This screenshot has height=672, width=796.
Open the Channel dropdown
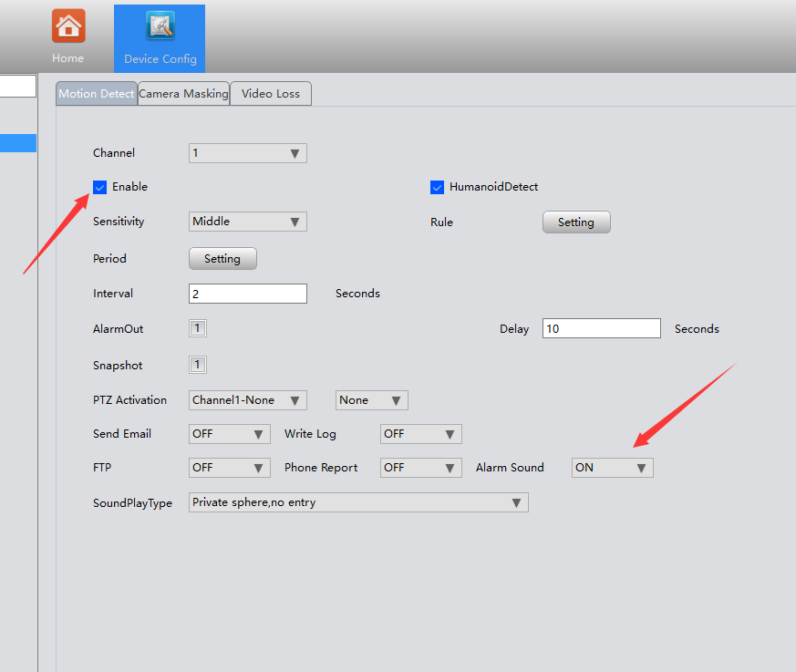tap(248, 153)
